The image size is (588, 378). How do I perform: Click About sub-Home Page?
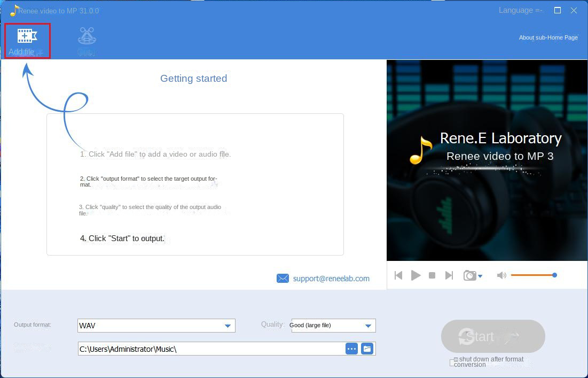pos(548,37)
